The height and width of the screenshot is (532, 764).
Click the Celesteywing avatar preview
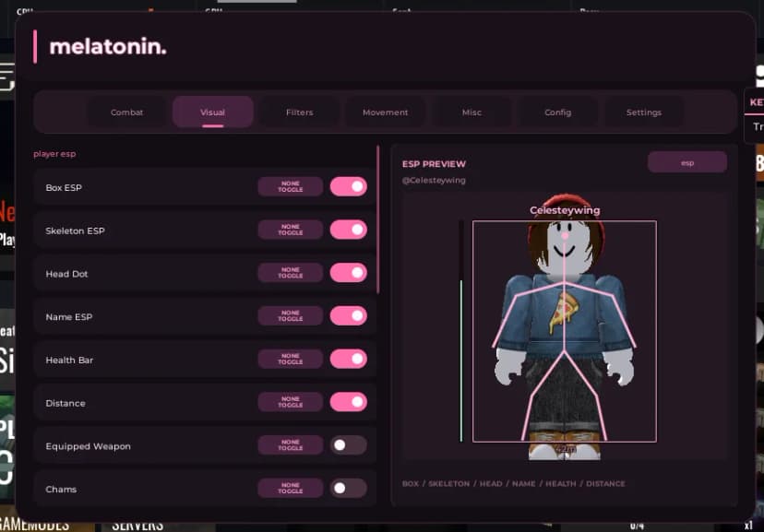(564, 326)
